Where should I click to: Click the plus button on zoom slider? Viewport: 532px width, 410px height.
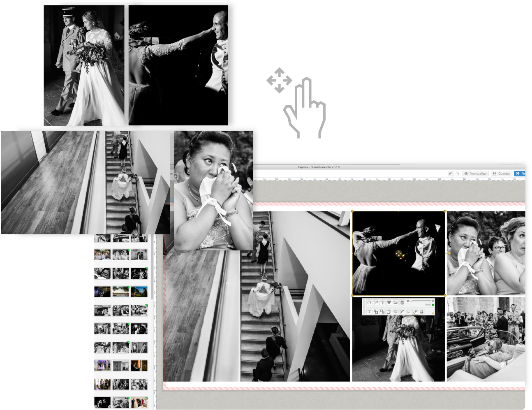point(433,301)
